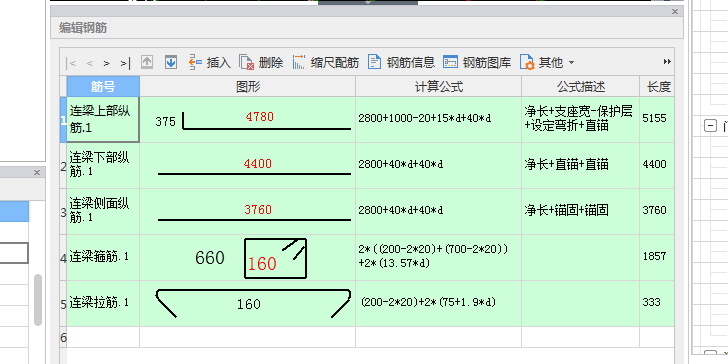Open the 其他 dropdown menu
This screenshot has height=364, width=728.
547,62
